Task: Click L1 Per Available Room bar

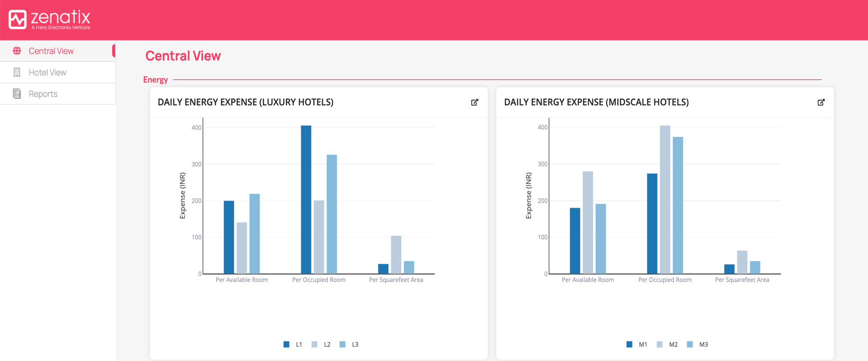Action: coord(229,237)
